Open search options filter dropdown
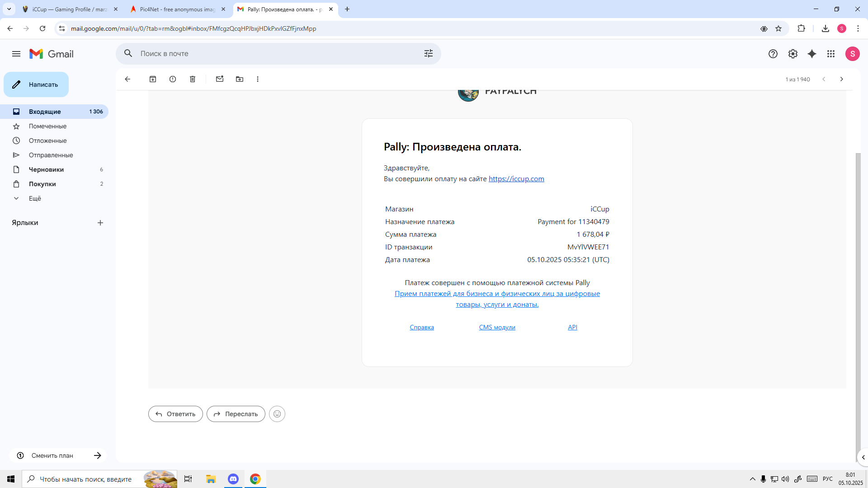This screenshot has width=868, height=488. tap(429, 54)
